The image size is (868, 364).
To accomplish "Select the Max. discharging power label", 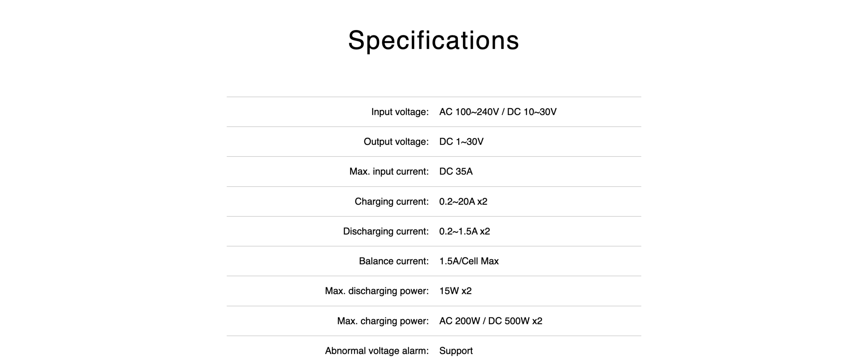I will (377, 291).
